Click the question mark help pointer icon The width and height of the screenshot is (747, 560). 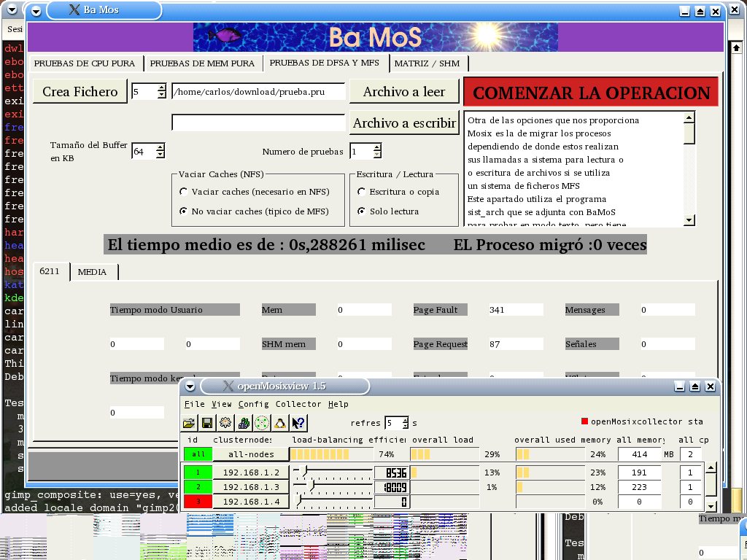(298, 423)
